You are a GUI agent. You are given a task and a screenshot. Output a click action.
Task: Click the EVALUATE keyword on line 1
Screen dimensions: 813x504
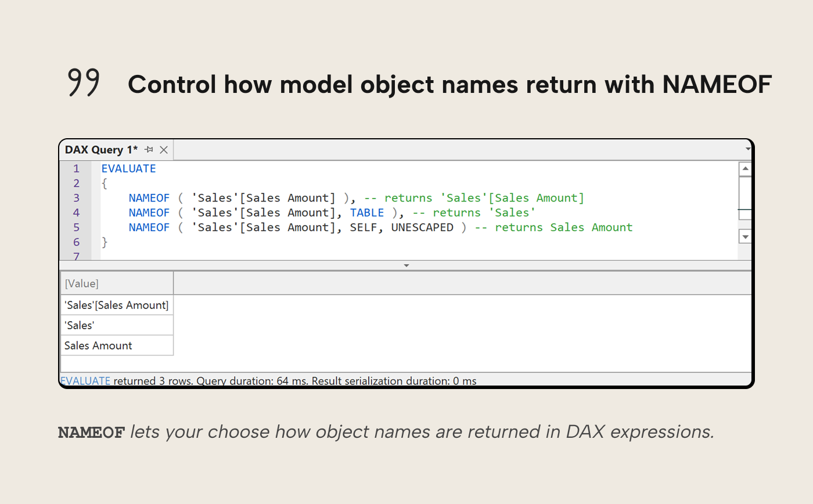click(129, 168)
